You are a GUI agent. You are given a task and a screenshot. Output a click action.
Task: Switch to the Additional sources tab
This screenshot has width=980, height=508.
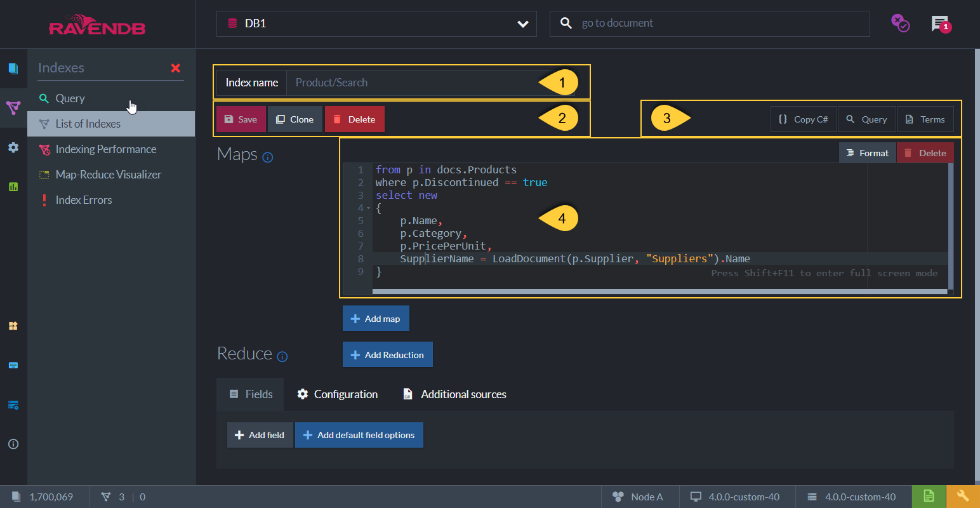(454, 394)
